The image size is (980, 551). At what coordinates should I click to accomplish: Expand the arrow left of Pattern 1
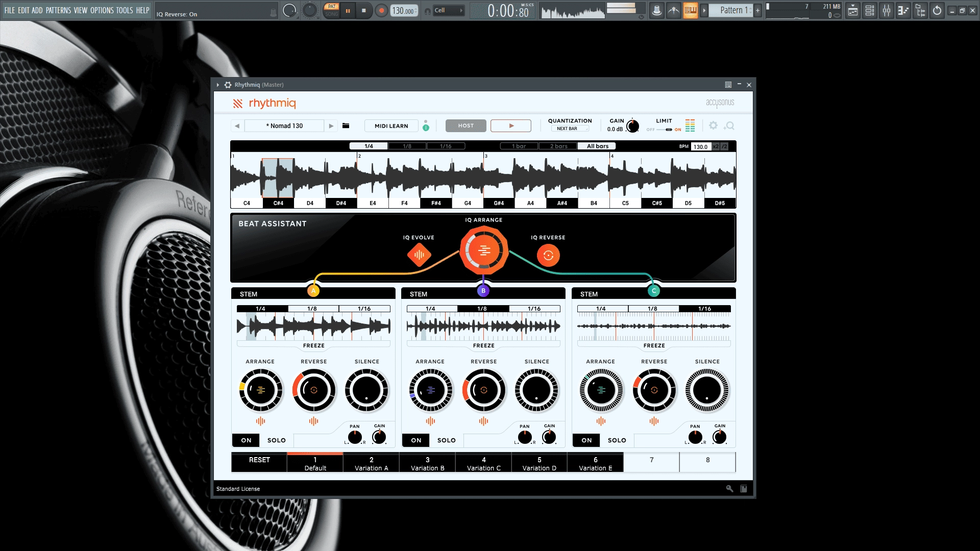(x=704, y=10)
